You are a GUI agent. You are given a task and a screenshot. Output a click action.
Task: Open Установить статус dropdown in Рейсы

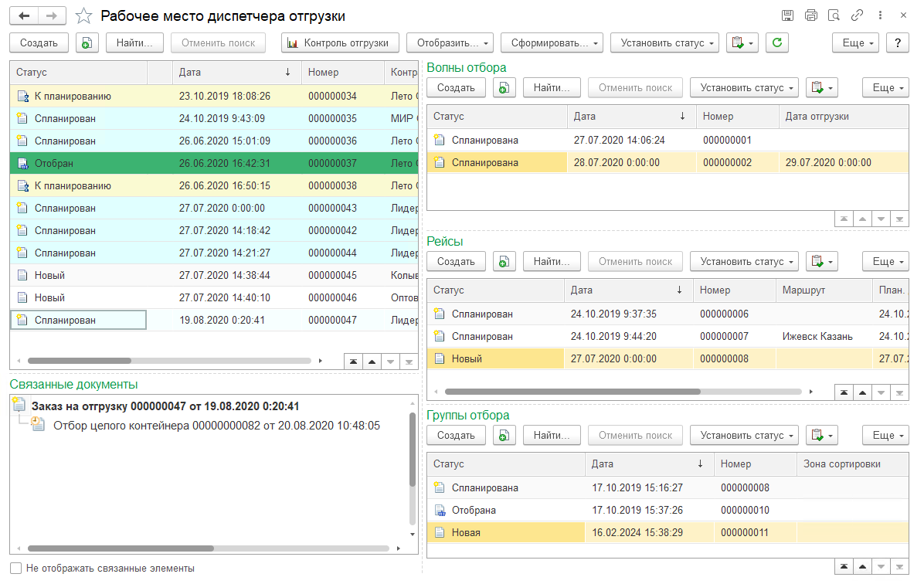[744, 262]
